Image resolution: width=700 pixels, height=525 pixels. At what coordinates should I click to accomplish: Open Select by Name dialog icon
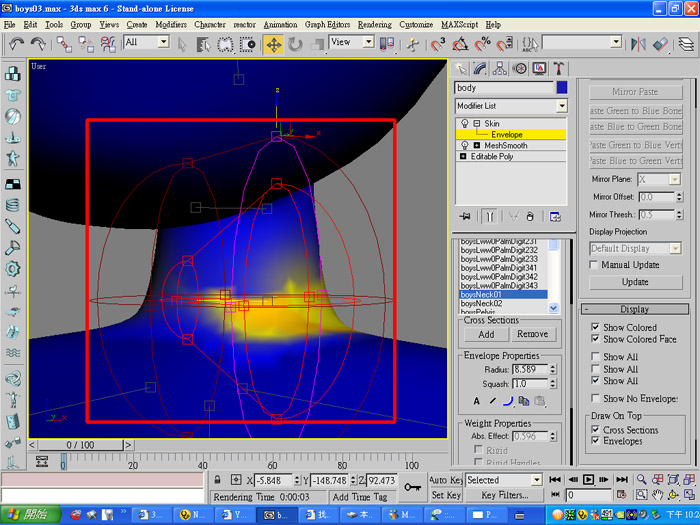click(203, 44)
